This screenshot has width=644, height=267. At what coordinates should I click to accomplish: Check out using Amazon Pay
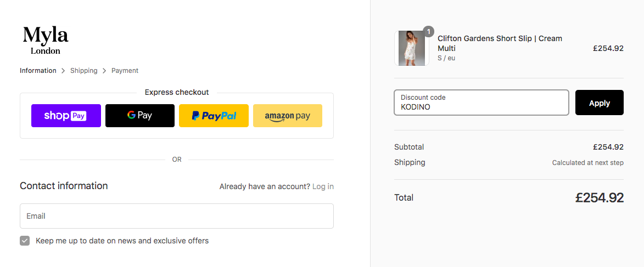[x=288, y=116]
